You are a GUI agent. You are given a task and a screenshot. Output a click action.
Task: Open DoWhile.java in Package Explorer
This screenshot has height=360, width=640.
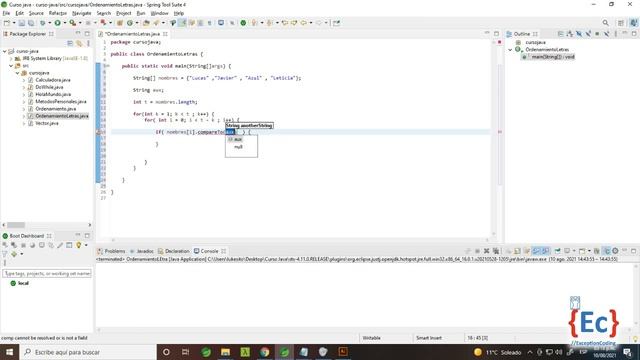coord(49,87)
